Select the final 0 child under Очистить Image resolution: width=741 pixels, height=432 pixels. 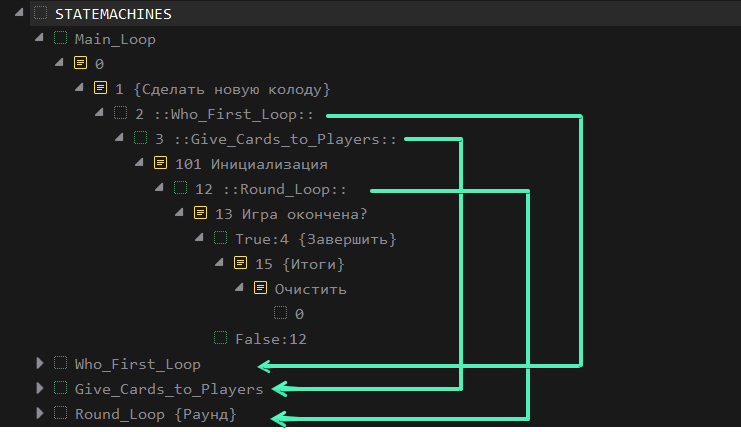click(299, 314)
